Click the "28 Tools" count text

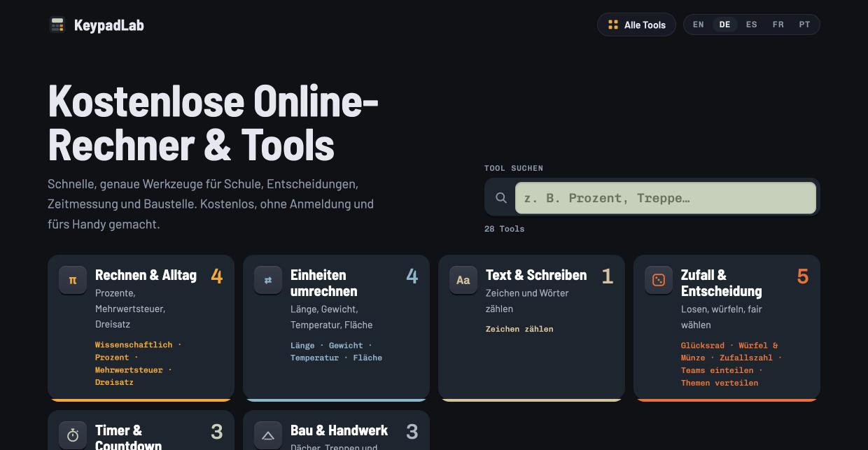[504, 229]
